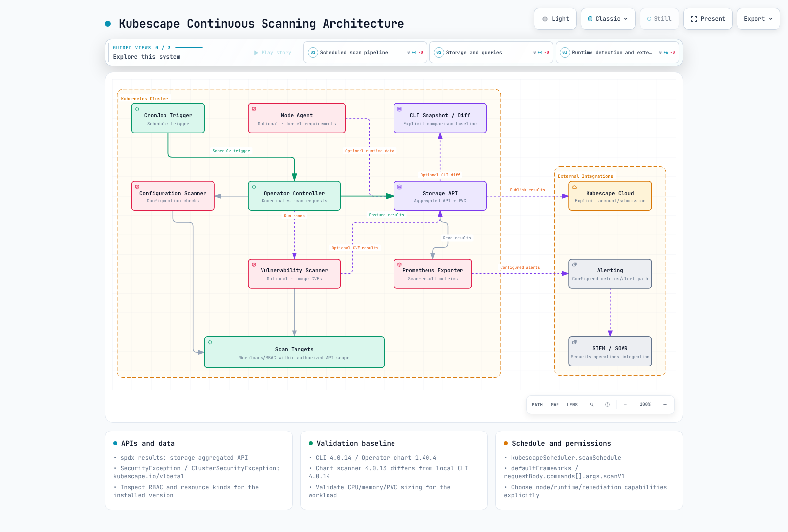
Task: Click the shield icon on Prometheus Exporter node
Action: coord(399,265)
